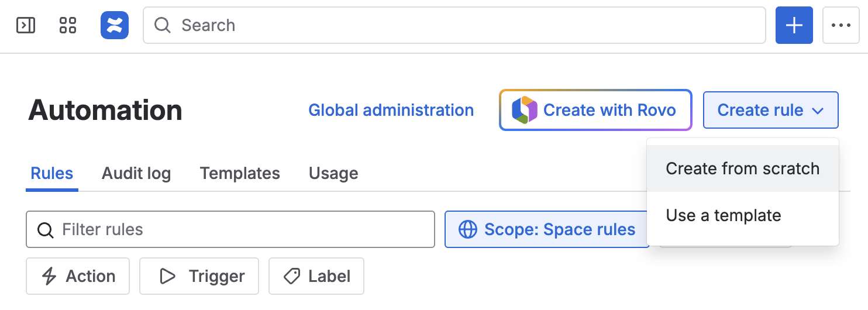Viewport: 868px width, 310px height.
Task: View the Usage tab
Action: (333, 173)
